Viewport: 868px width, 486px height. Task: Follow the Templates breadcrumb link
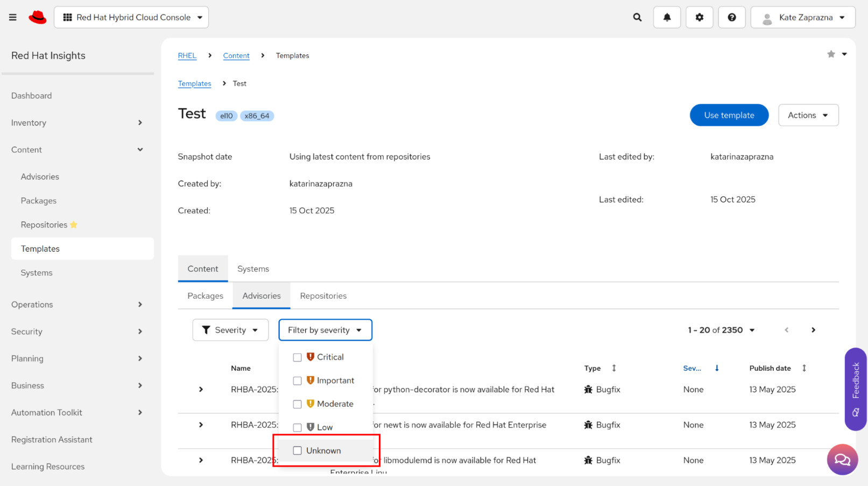[194, 83]
